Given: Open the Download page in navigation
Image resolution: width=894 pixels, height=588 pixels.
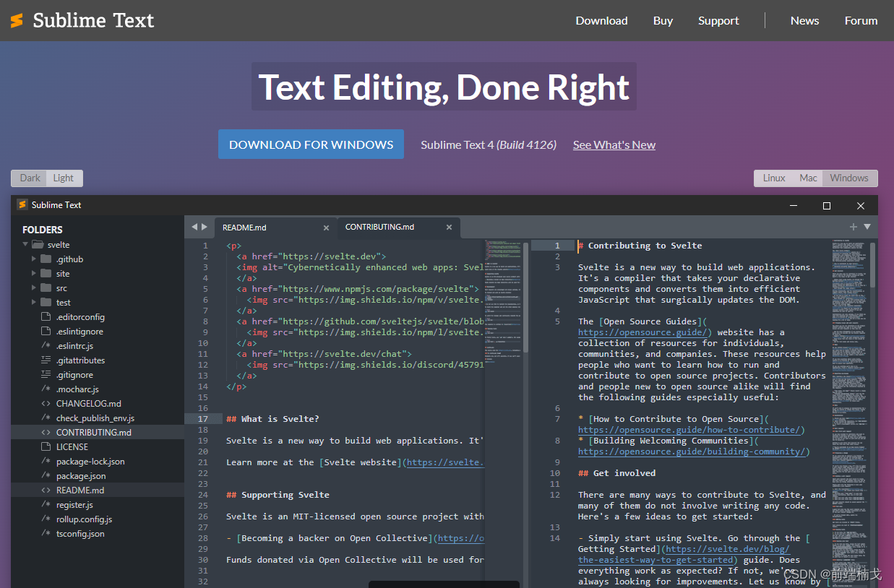Looking at the screenshot, I should pyautogui.click(x=601, y=20).
